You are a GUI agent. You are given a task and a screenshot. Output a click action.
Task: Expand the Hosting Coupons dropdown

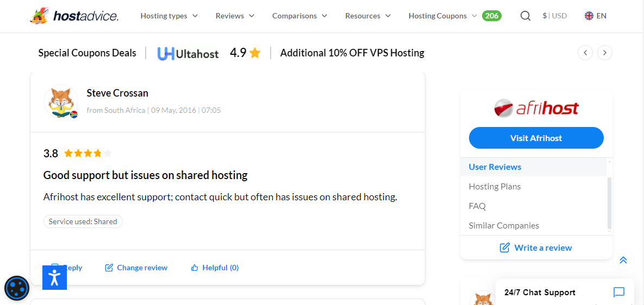tap(443, 16)
